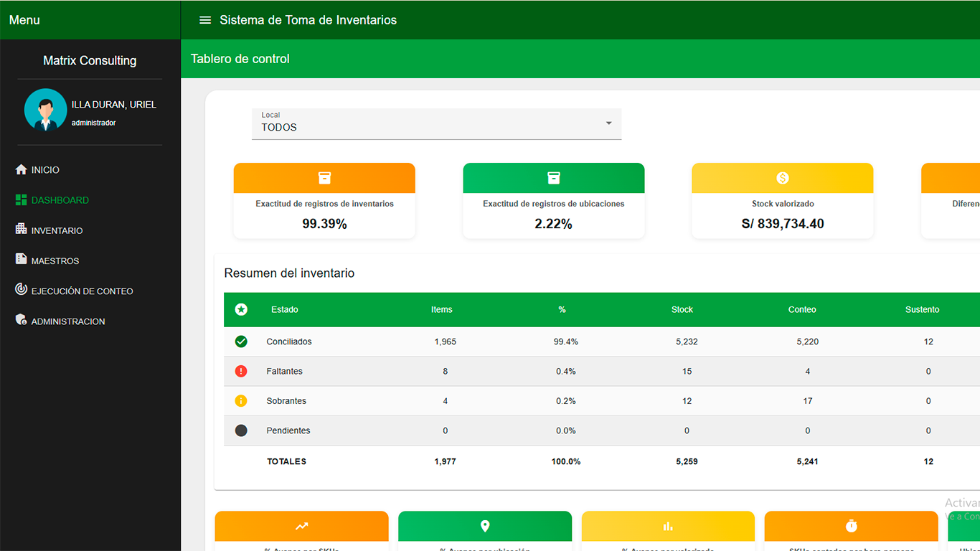The width and height of the screenshot is (980, 551).
Task: Click the user avatar picture
Action: click(46, 110)
